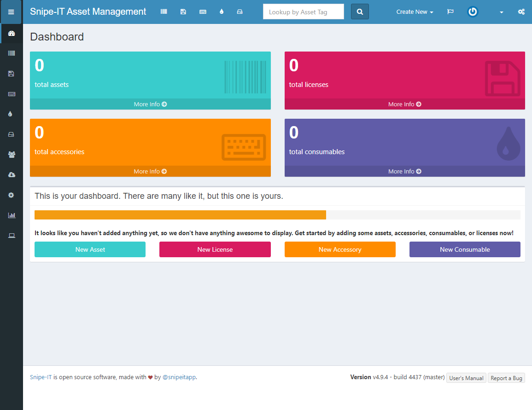532x410 pixels.
Task: Open admin settings cogs icon in the top bar
Action: (x=521, y=12)
